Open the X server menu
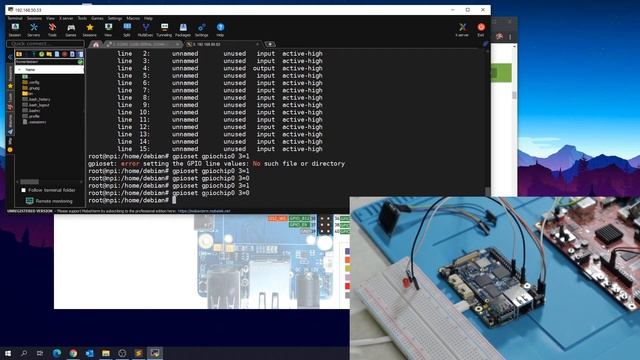Viewport: 640px width, 360px height. click(66, 18)
